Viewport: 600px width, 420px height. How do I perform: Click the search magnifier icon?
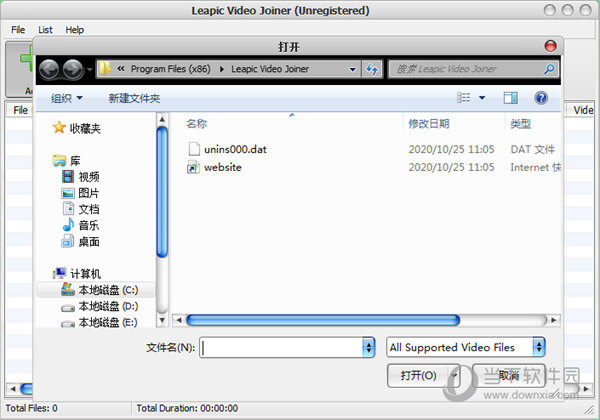549,69
